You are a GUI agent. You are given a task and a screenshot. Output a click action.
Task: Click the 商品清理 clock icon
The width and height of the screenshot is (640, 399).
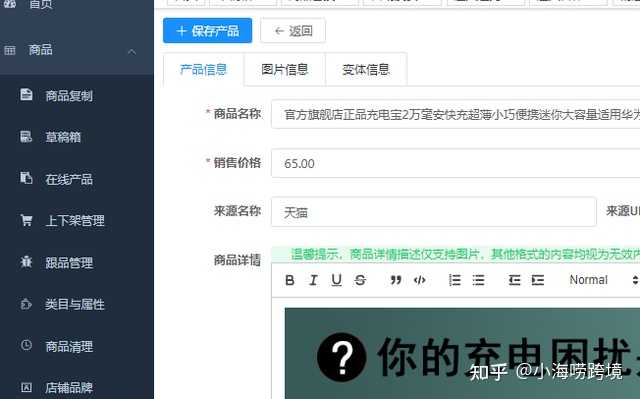(26, 345)
